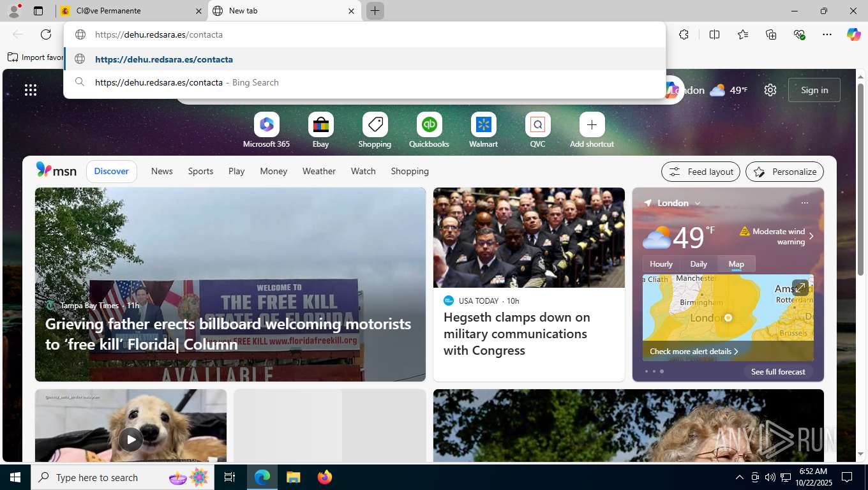
Task: Select Hourly weather tab
Action: point(661,264)
